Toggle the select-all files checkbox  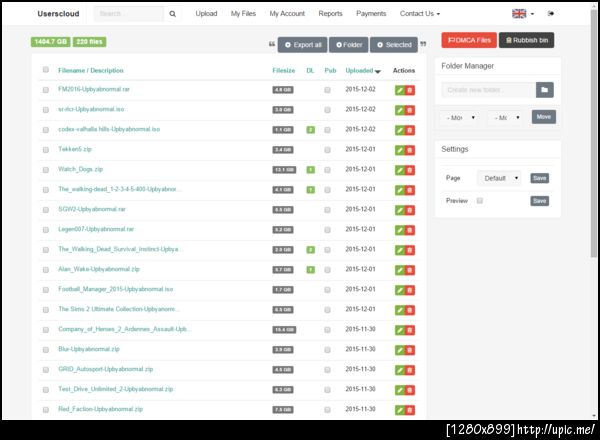(x=46, y=70)
